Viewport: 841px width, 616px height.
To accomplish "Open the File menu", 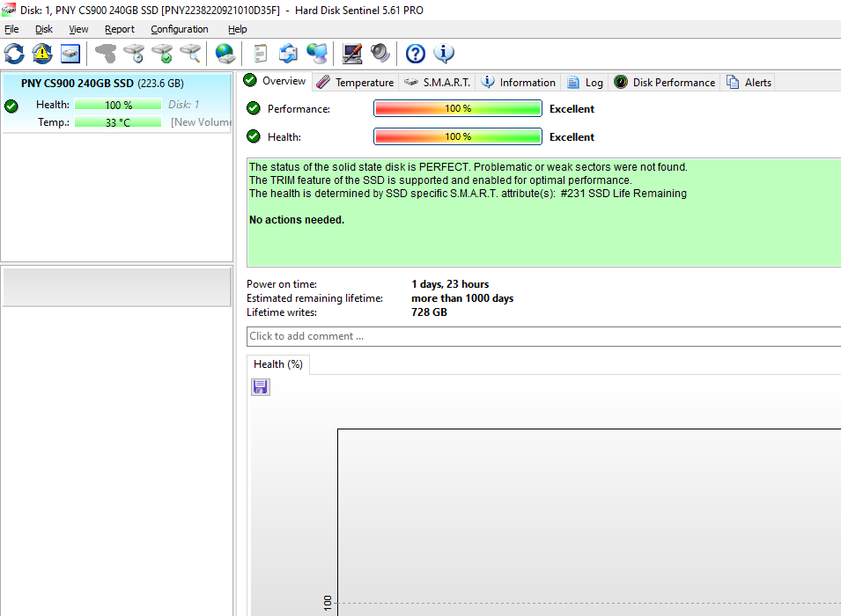I will tap(11, 29).
